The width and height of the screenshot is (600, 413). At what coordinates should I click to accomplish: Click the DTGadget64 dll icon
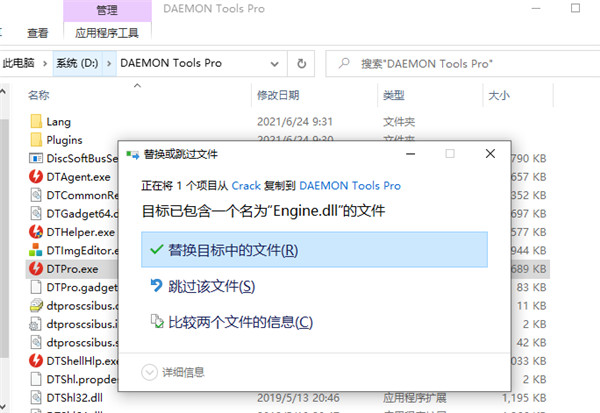36,213
